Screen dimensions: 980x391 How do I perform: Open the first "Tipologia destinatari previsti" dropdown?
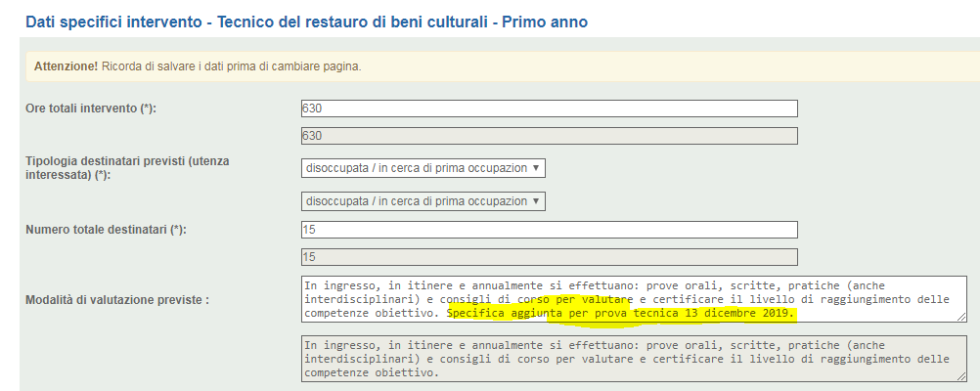(423, 168)
